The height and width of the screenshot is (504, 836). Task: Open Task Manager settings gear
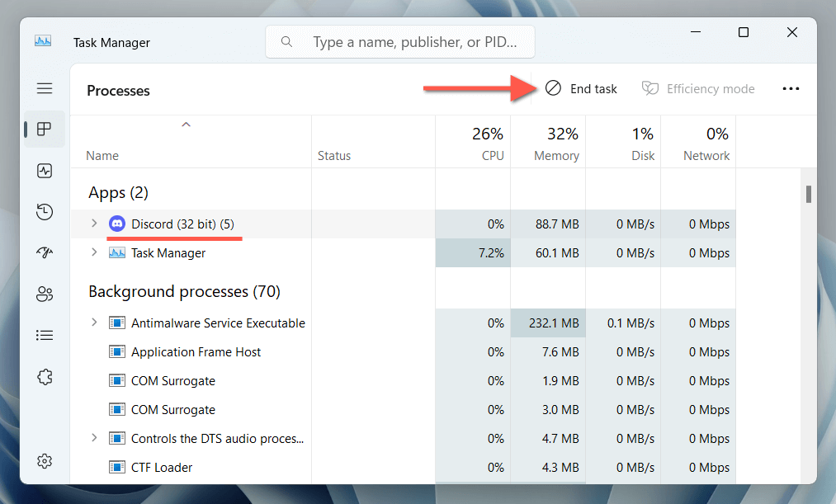pos(45,460)
